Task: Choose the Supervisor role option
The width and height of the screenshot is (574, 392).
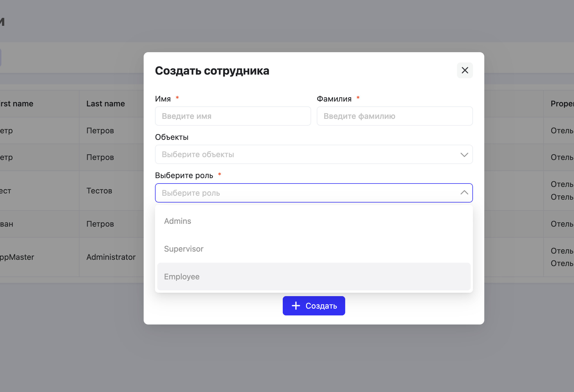Action: [314, 249]
